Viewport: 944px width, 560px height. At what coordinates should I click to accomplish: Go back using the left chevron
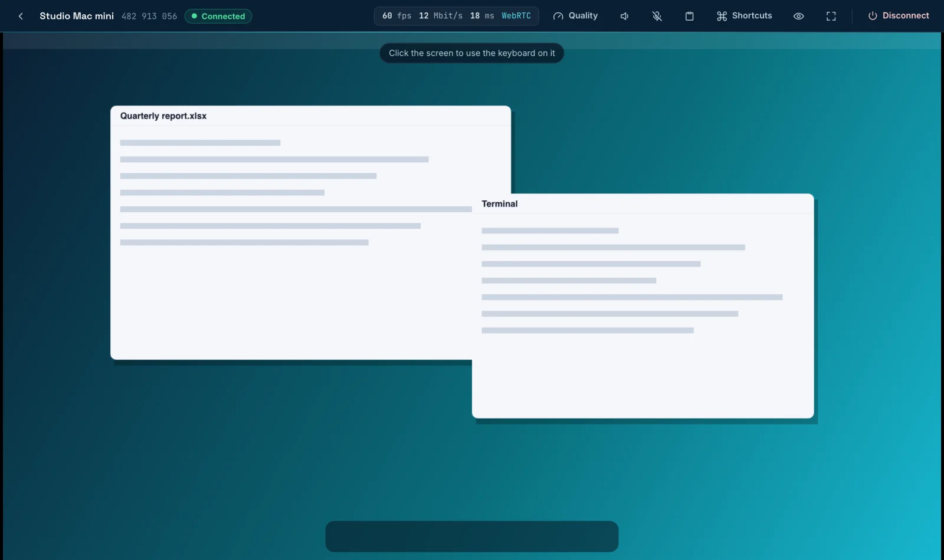pos(21,16)
